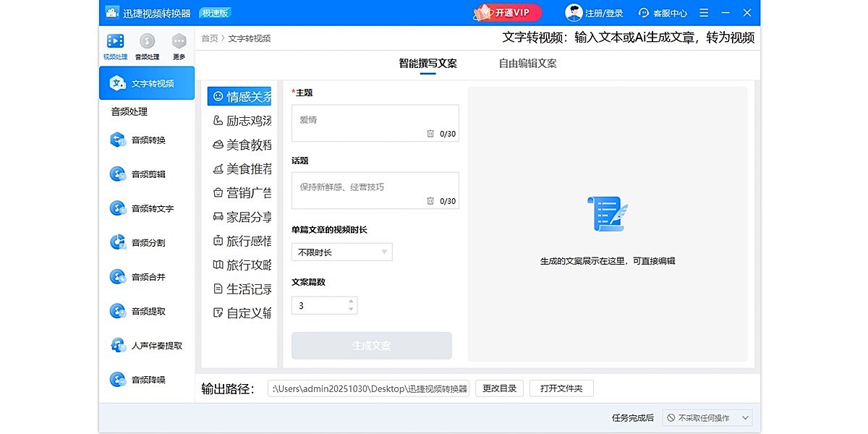
Task: Click the 打开文件夹 button
Action: pos(561,388)
